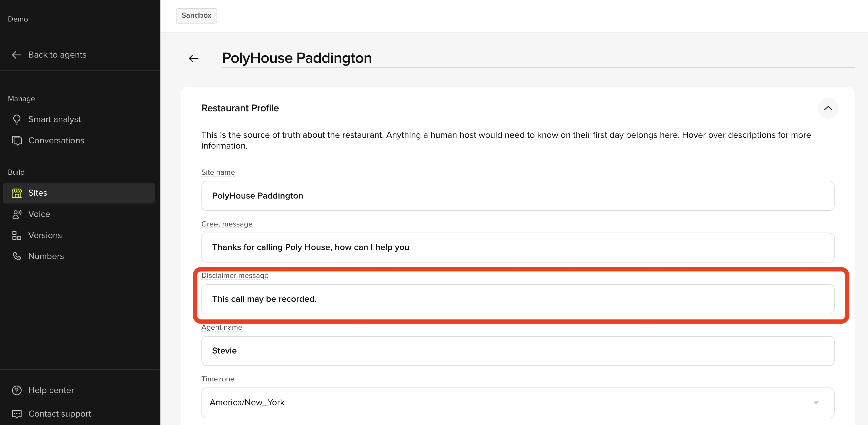Click the Help center question icon
Screen dimensions: 868x425
click(x=17, y=390)
